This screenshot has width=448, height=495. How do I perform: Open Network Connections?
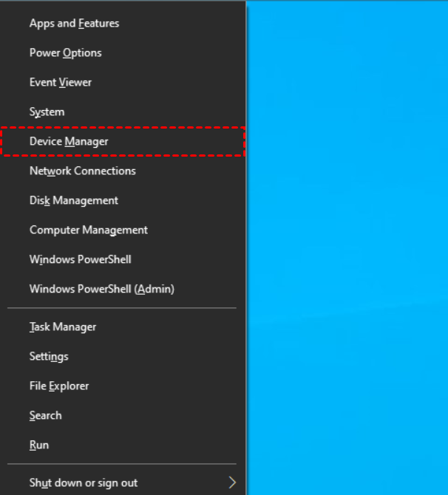point(122,171)
